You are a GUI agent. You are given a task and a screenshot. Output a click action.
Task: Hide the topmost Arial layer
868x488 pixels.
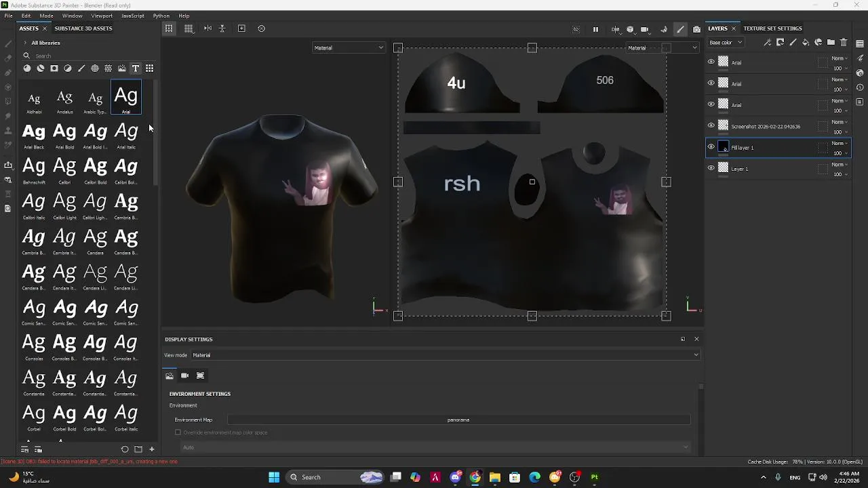[711, 62]
